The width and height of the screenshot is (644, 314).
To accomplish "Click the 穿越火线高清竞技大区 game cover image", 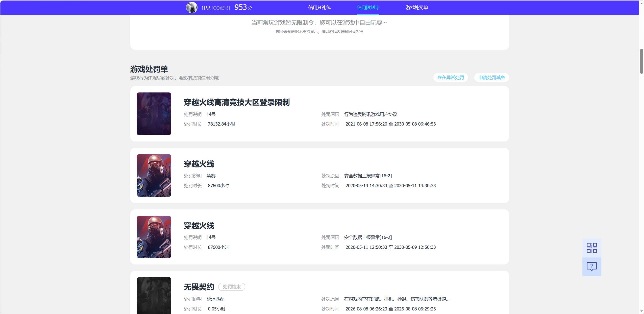I will click(x=154, y=114).
